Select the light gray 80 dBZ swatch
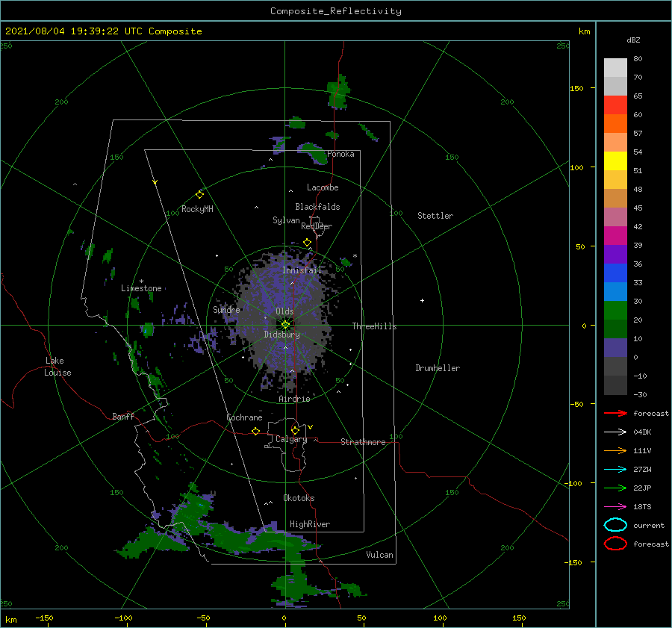Viewport: 672px width, 628px height. (x=615, y=68)
